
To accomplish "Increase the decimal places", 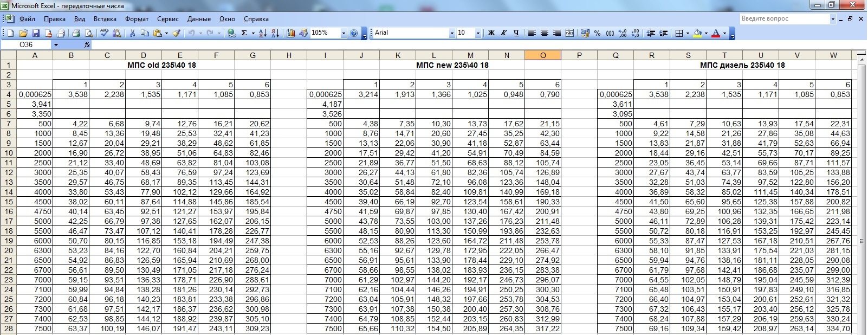I will pyautogui.click(x=622, y=33).
